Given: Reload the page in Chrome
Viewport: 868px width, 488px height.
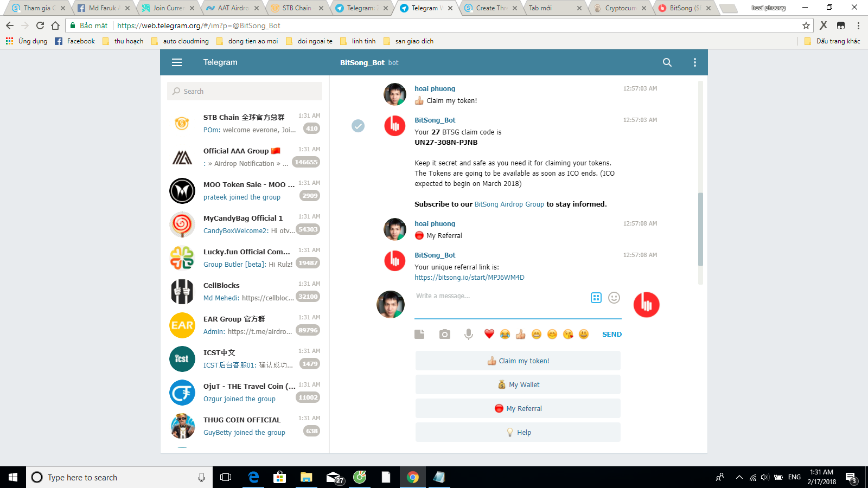Looking at the screenshot, I should pyautogui.click(x=40, y=25).
